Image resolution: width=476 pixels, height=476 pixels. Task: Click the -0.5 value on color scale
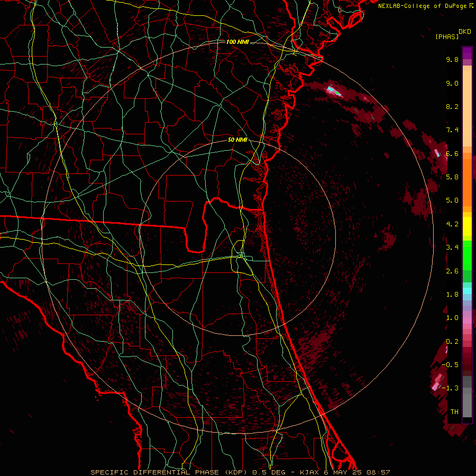(451, 365)
